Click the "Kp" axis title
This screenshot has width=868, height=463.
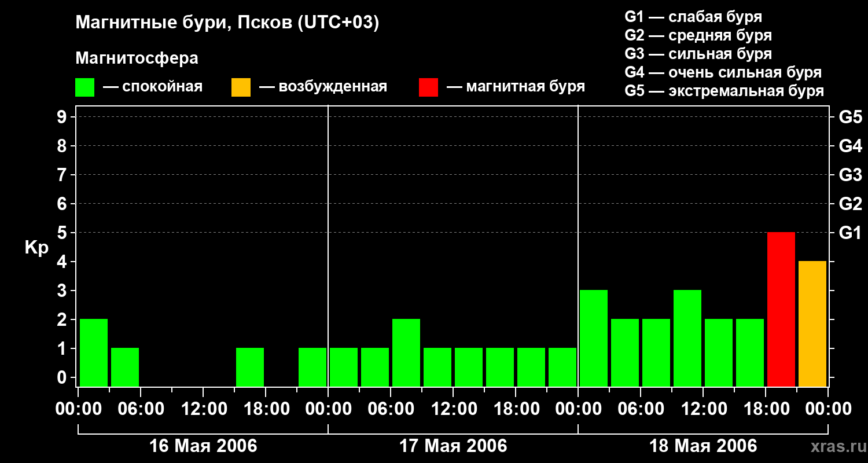click(36, 248)
